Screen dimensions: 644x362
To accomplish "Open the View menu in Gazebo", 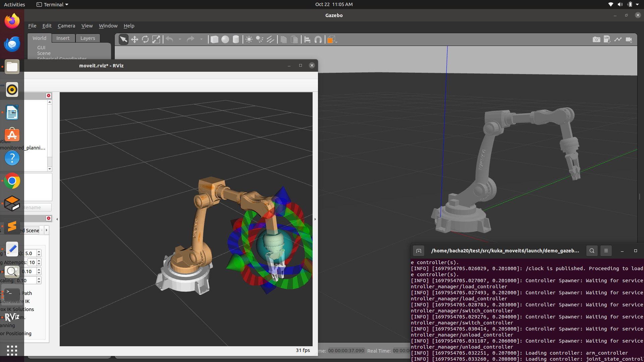I will (87, 26).
